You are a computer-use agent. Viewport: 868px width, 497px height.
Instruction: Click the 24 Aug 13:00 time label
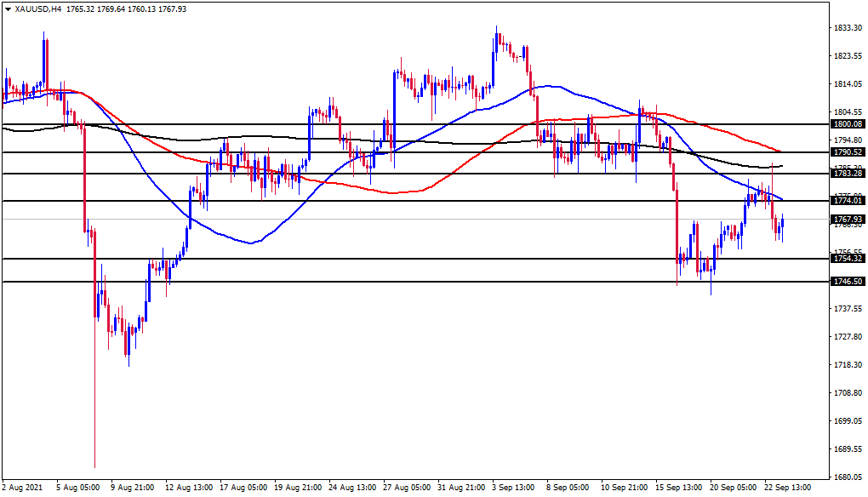352,488
